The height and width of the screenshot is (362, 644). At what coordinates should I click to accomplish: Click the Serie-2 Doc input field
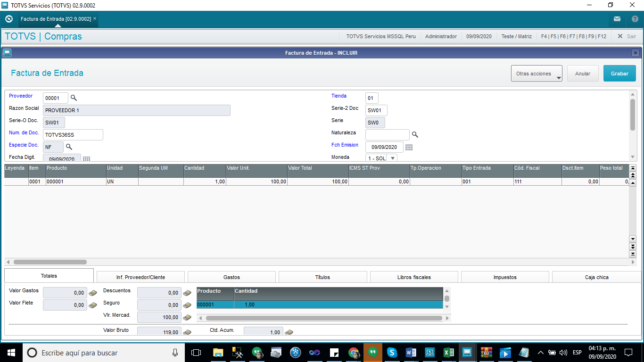[376, 110]
